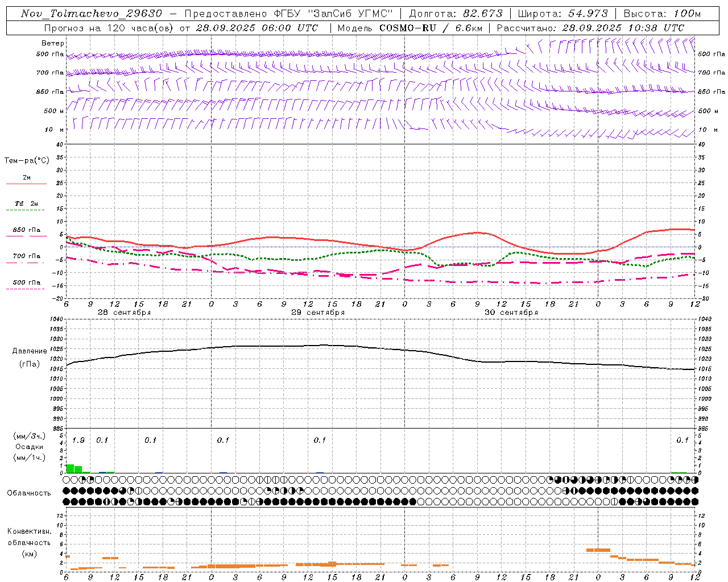
Task: Click the '28 сентября' date label
Action: pyautogui.click(x=124, y=313)
